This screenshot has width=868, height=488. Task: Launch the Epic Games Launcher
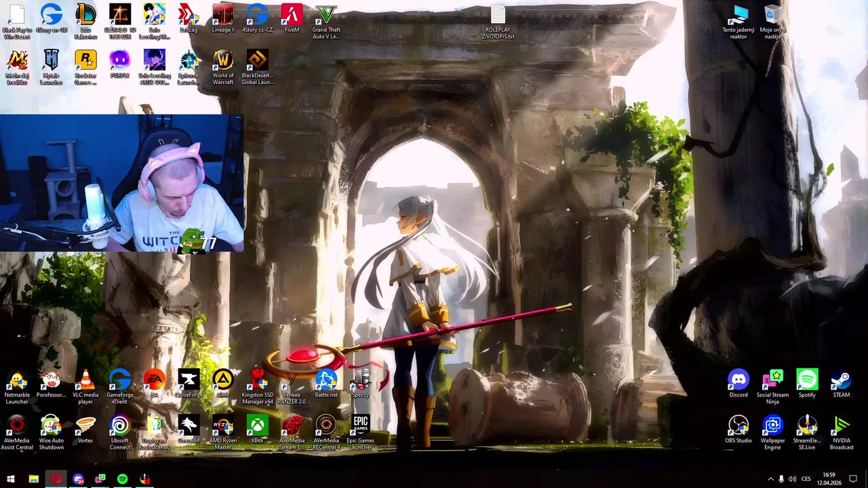pyautogui.click(x=361, y=433)
